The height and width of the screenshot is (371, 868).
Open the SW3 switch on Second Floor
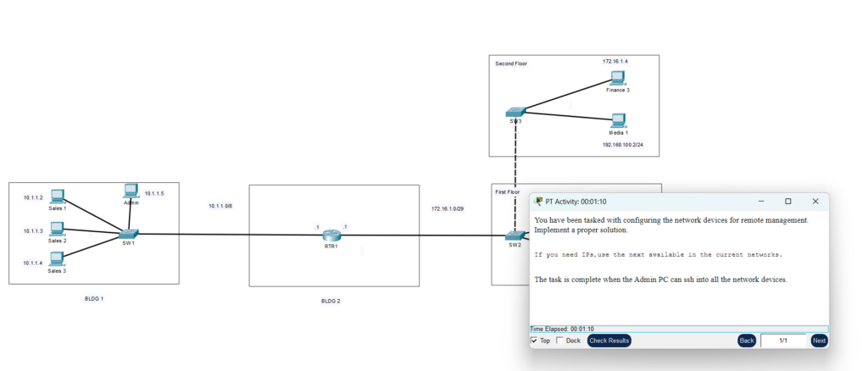[x=515, y=111]
